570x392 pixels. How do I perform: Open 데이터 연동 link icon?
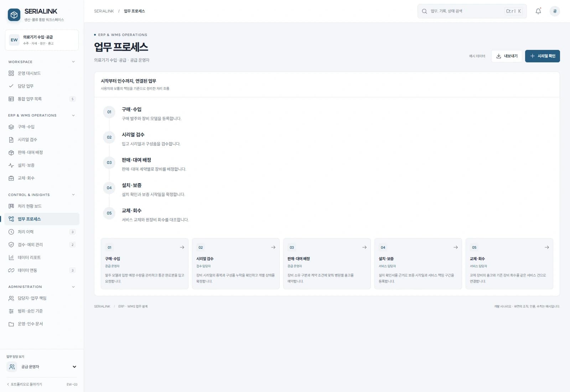pyautogui.click(x=11, y=270)
